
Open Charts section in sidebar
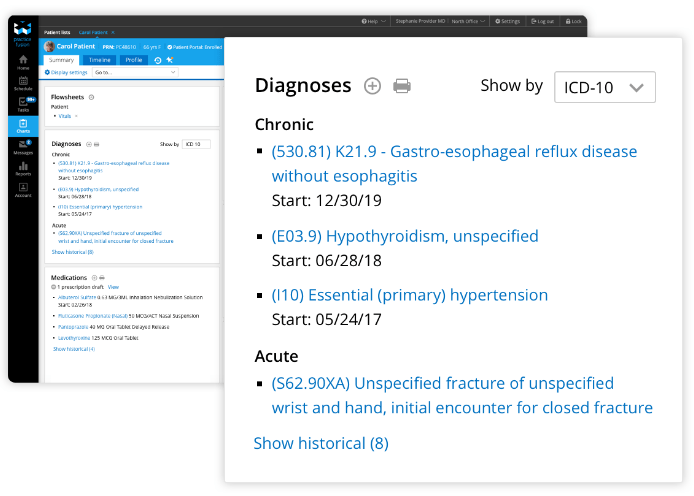(23, 126)
